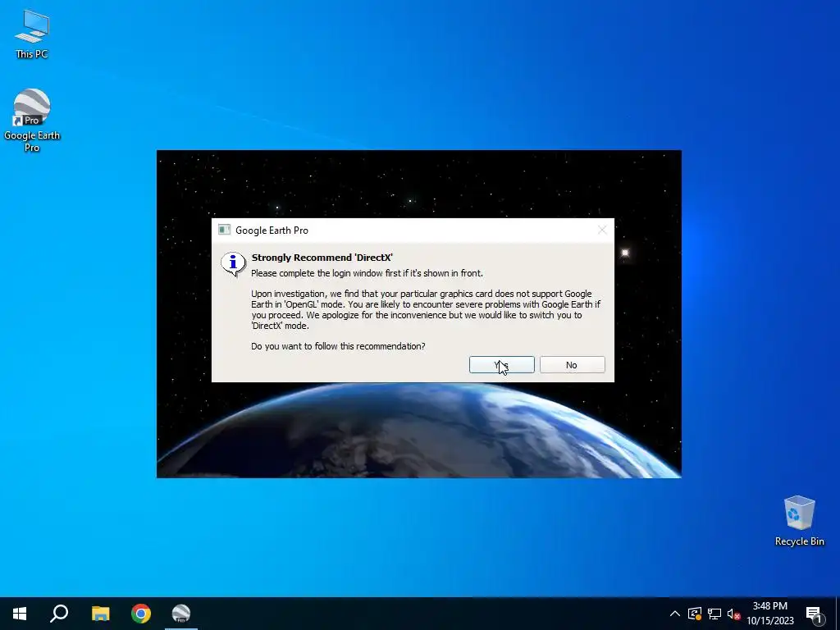Image resolution: width=840 pixels, height=630 pixels.
Task: Open the network status tray icon
Action: 714,614
